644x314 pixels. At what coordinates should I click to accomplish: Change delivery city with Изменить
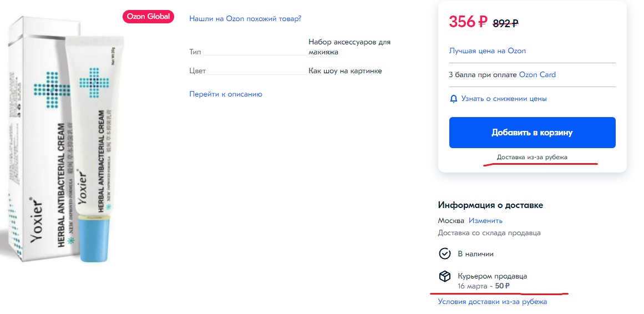tap(485, 221)
